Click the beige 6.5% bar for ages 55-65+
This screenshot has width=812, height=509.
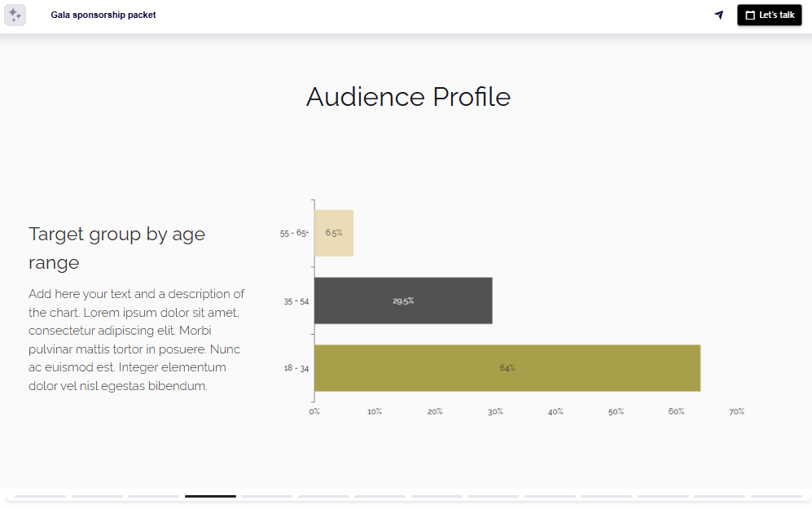pos(333,233)
